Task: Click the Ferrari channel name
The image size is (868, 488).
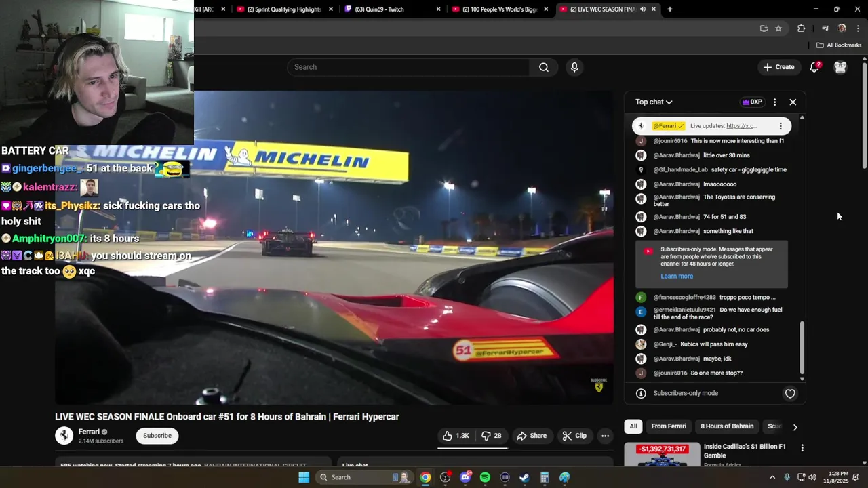Action: pyautogui.click(x=89, y=432)
